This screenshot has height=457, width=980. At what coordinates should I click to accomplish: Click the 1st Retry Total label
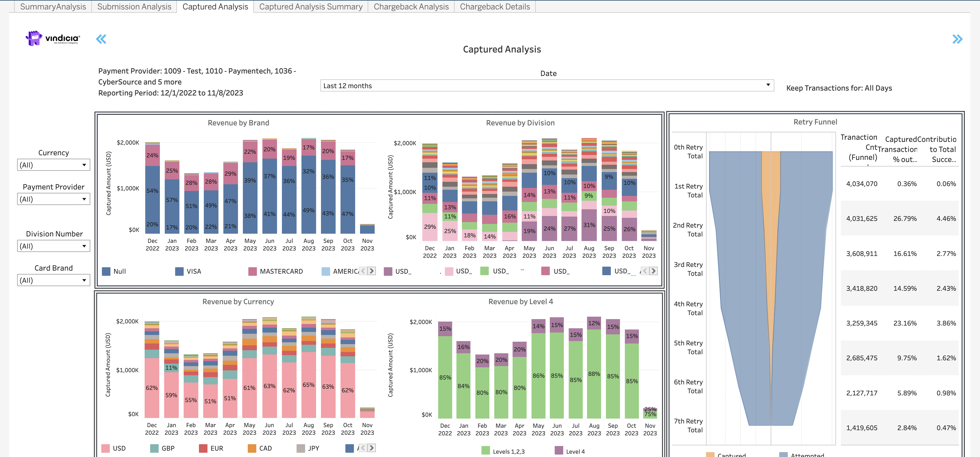(688, 191)
